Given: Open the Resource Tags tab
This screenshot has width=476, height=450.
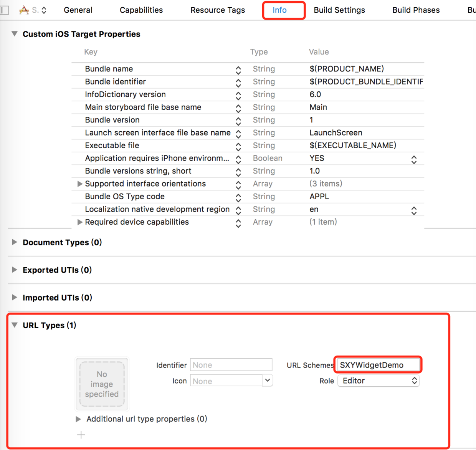Looking at the screenshot, I should 218,10.
